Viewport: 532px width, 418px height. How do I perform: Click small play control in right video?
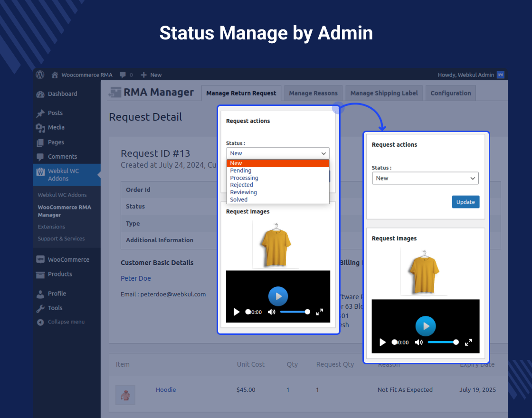pos(382,342)
